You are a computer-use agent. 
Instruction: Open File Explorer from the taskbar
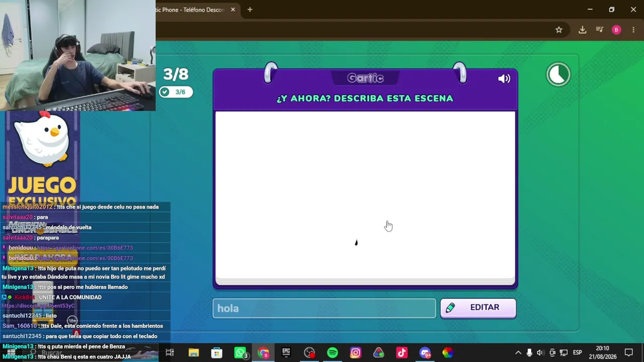(194, 352)
